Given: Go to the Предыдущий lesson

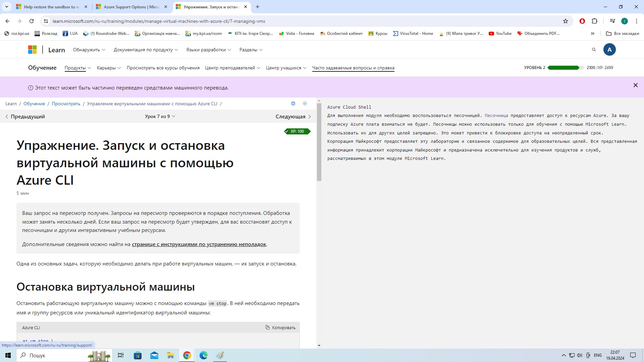Looking at the screenshot, I should (25, 117).
